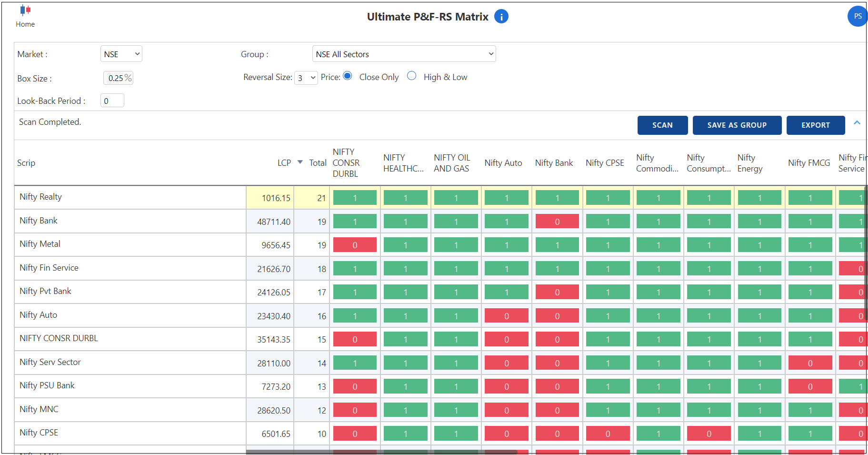Click Nifty FMCG column header

809,163
